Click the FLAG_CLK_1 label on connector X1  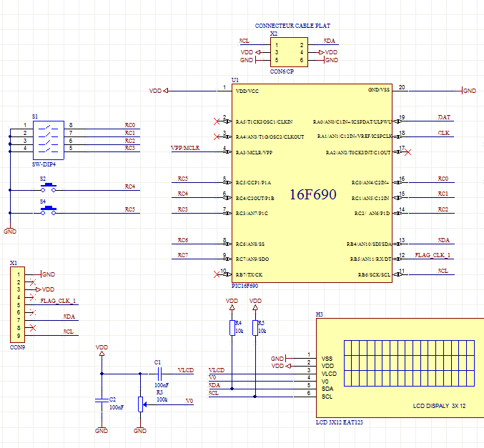click(x=58, y=301)
